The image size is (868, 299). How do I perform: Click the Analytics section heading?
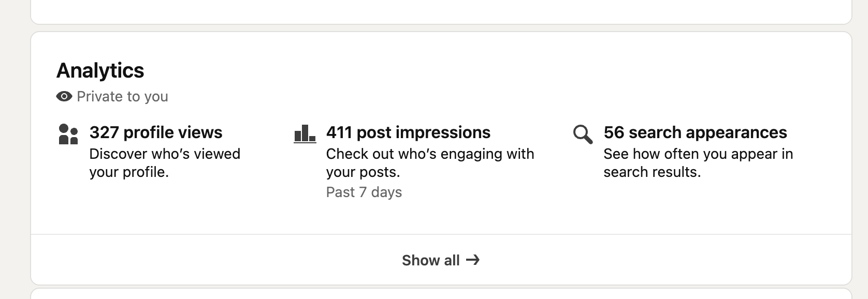100,70
